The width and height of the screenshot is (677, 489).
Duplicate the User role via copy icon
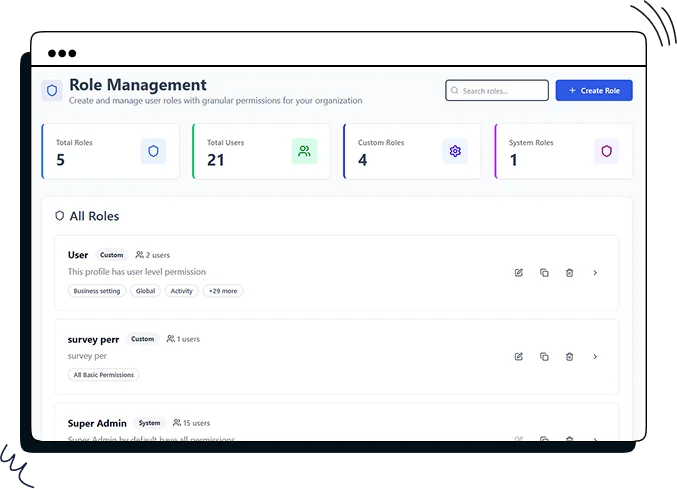tap(544, 273)
